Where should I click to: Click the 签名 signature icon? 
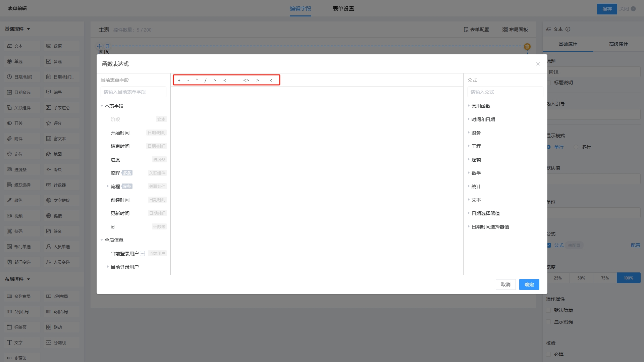pos(49,231)
